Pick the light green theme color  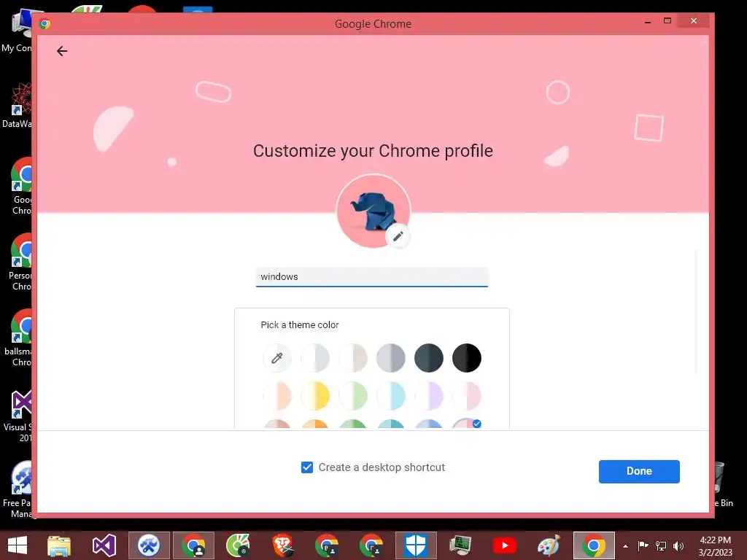pyautogui.click(x=353, y=396)
